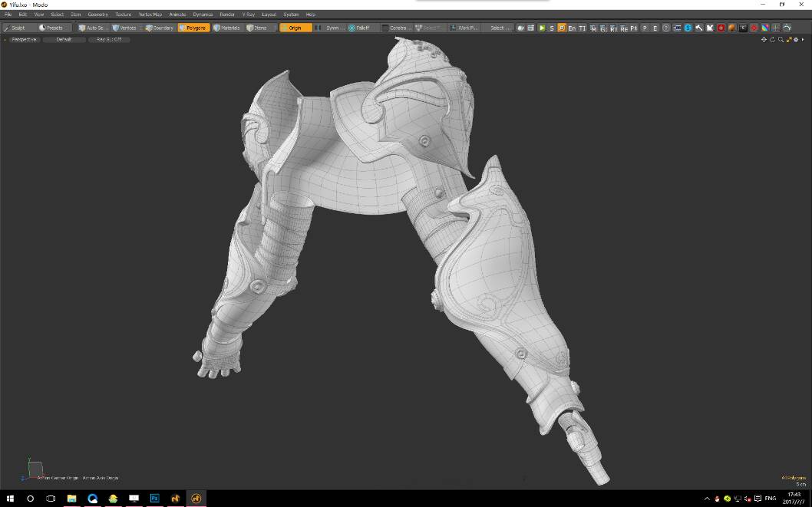Open Photoshop from the taskbar
The image size is (812, 507).
tap(154, 499)
